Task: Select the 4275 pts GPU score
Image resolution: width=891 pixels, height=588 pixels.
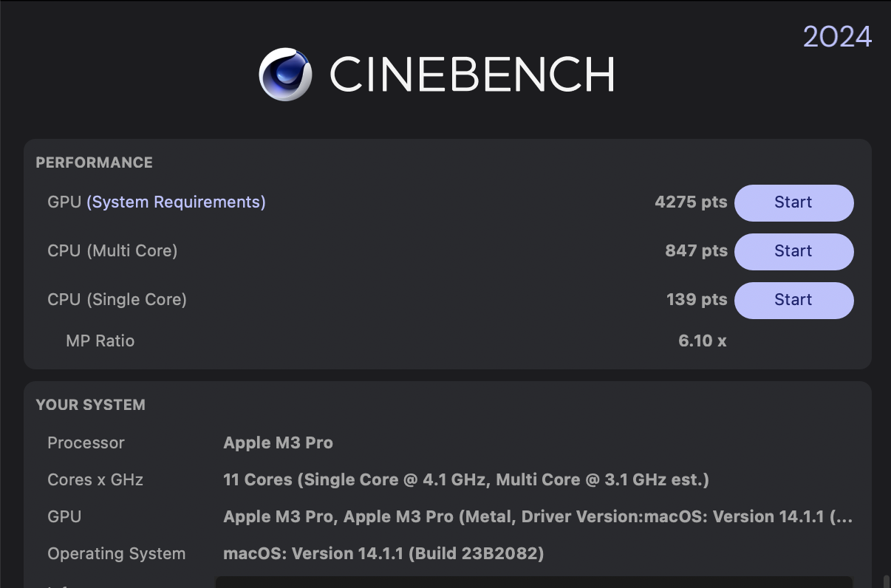Action: (690, 202)
